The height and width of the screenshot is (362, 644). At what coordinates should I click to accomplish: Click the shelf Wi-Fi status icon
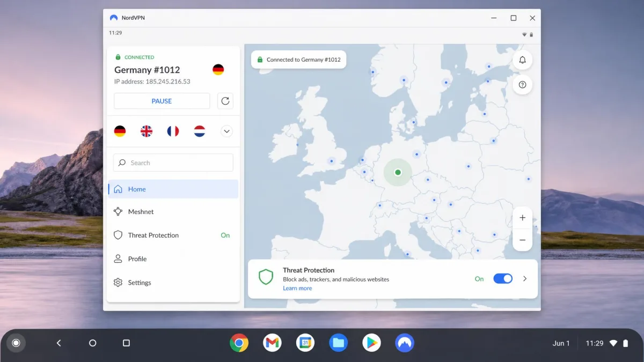(x=613, y=343)
